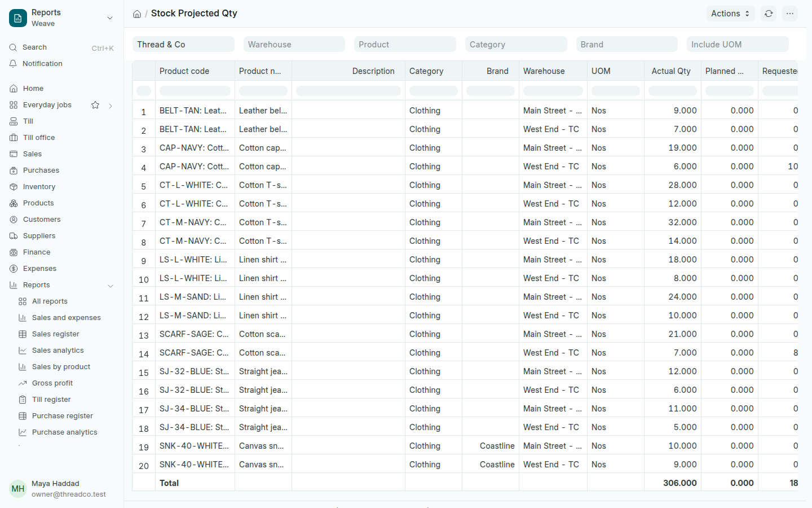Open Sales by product report
812x508 pixels.
coord(66,367)
